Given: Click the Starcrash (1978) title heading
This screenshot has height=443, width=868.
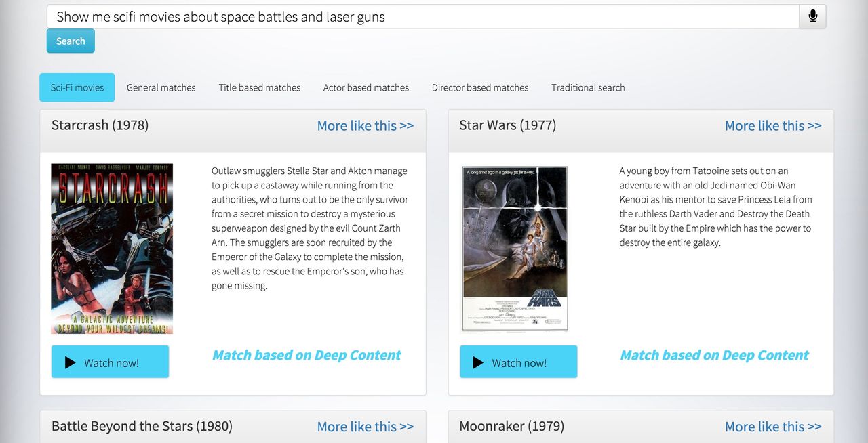Looking at the screenshot, I should [x=100, y=125].
